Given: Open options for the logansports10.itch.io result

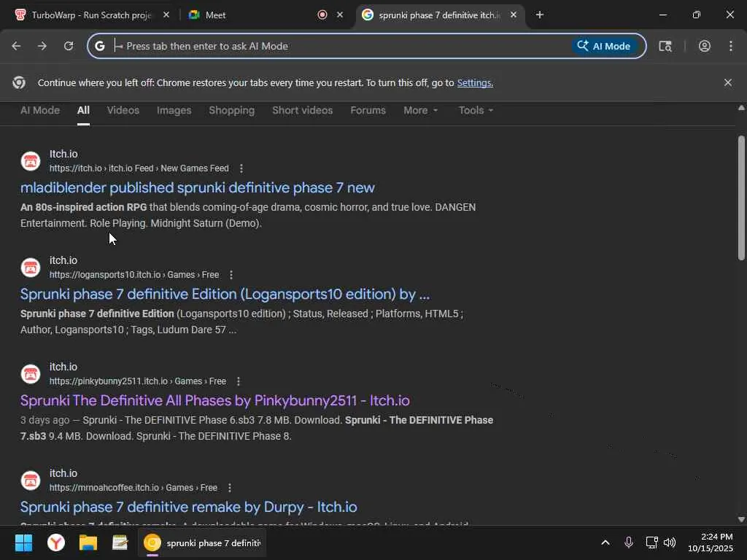Looking at the screenshot, I should [231, 275].
